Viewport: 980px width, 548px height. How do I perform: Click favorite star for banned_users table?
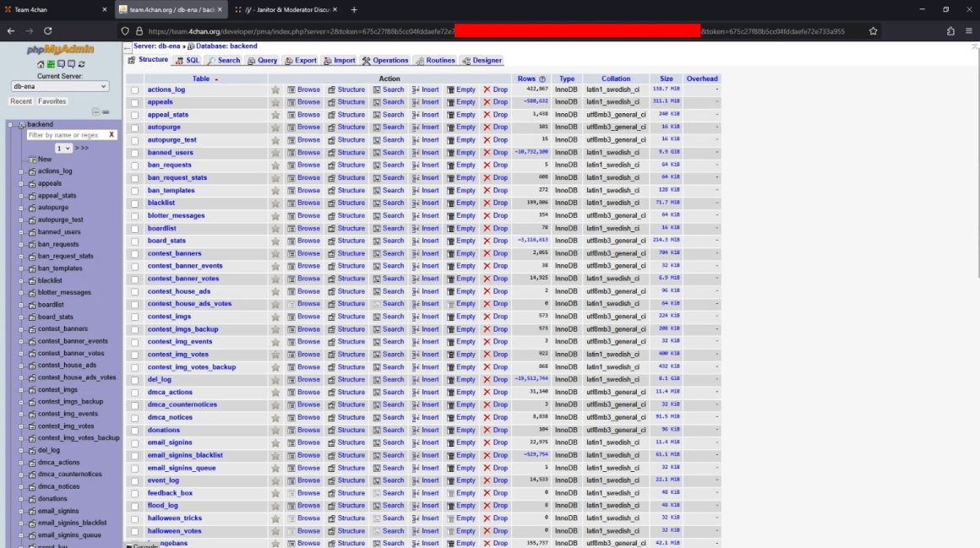[275, 153]
